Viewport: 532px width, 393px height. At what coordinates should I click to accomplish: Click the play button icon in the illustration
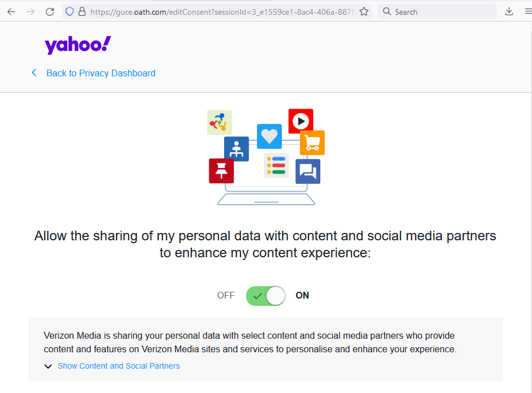[x=301, y=120]
